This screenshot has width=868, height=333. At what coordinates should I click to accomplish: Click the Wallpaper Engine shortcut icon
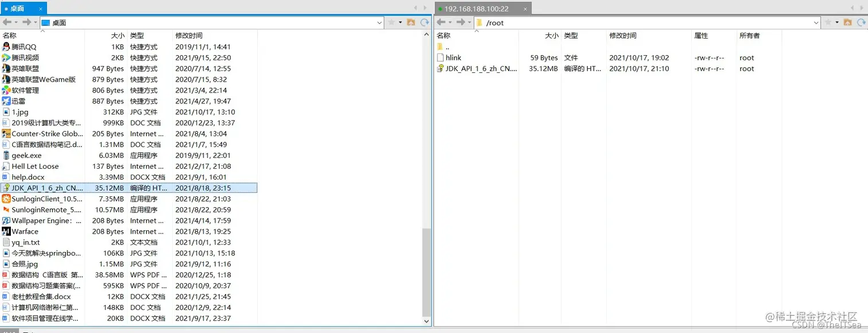pyautogui.click(x=6, y=221)
